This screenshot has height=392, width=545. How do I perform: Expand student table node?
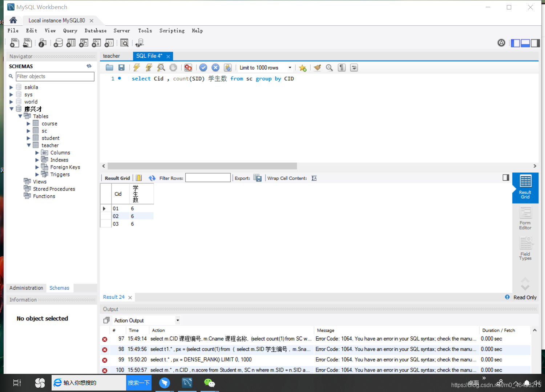tap(29, 138)
